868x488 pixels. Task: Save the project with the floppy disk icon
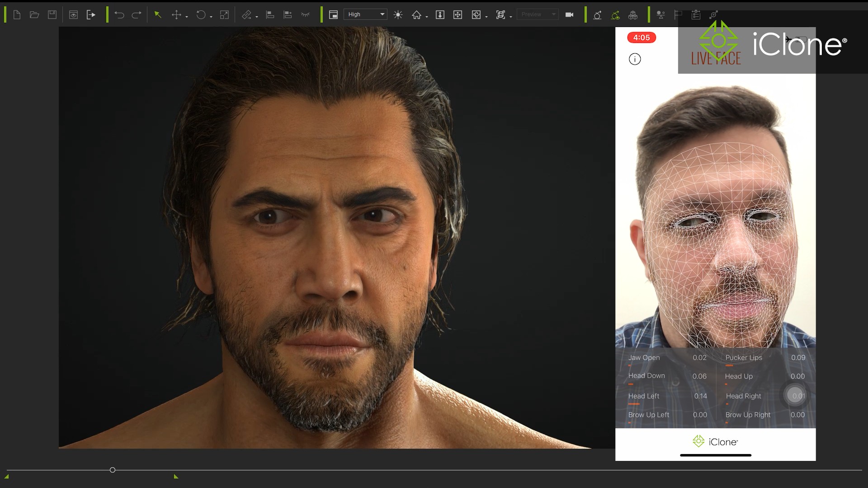(52, 15)
